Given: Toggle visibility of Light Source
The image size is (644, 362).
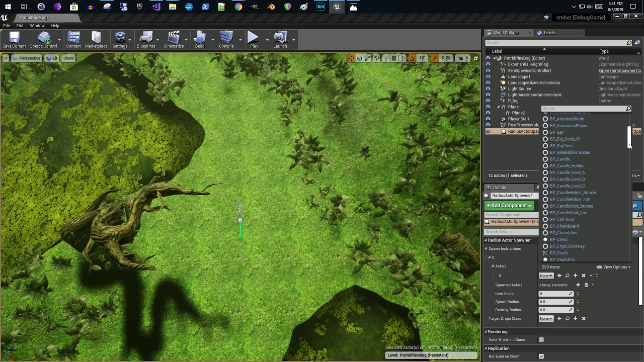Looking at the screenshot, I should pyautogui.click(x=488, y=88).
